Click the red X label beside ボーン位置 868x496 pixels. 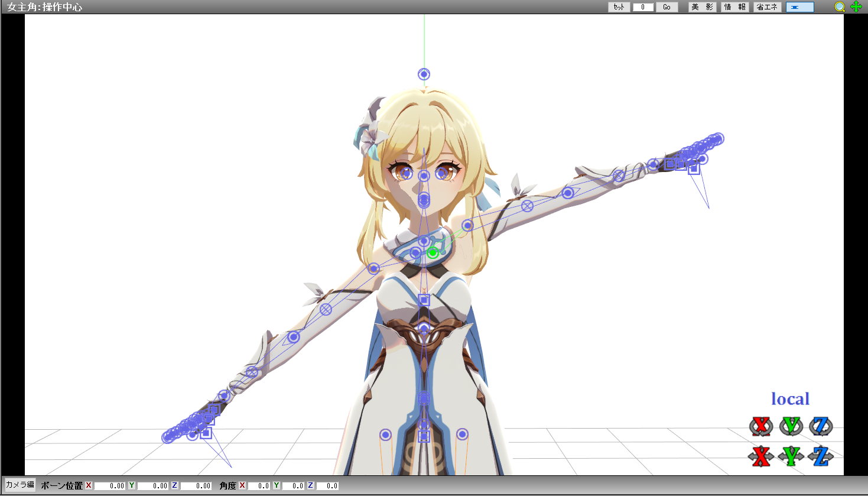pos(89,485)
